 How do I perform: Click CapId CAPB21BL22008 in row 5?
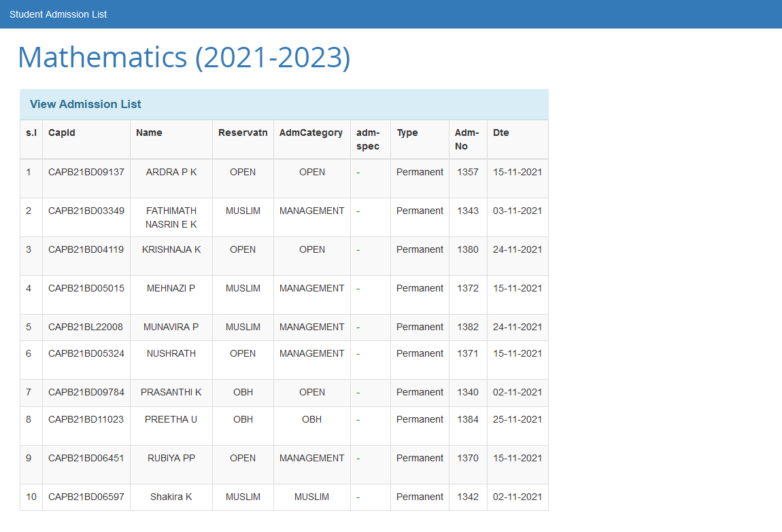86,327
